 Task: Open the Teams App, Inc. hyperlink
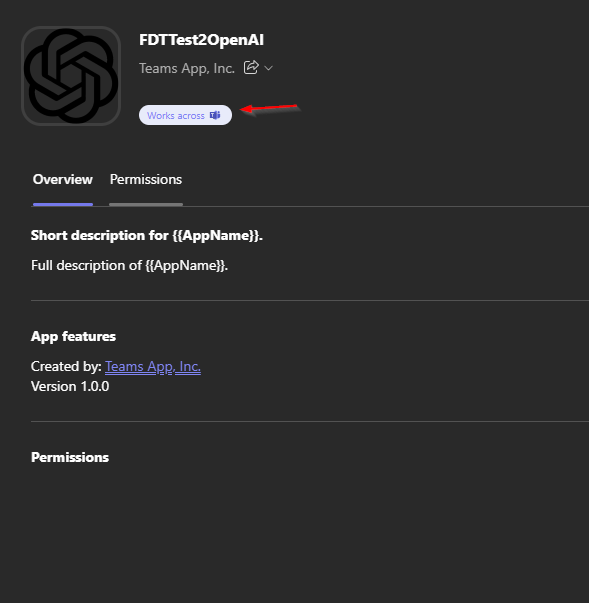click(x=153, y=366)
